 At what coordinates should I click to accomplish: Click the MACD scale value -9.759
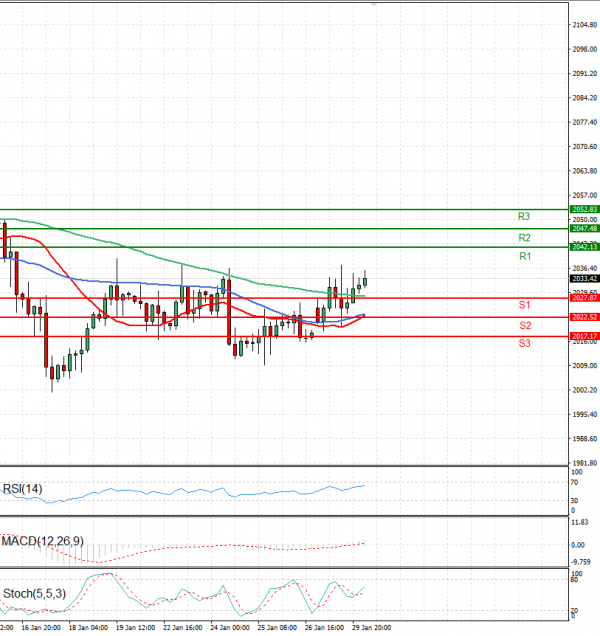581,562
